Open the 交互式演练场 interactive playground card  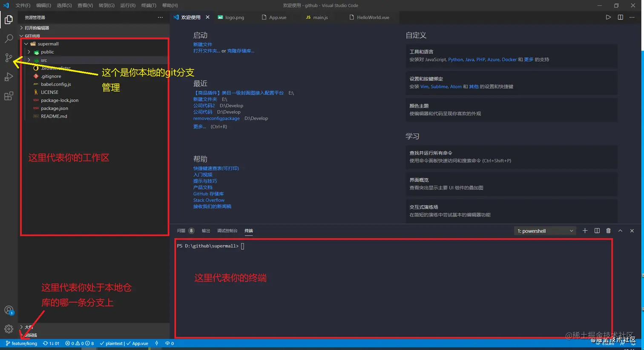point(512,211)
